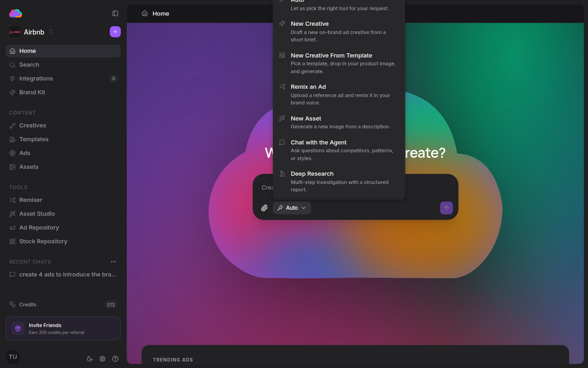Viewport: 588px width, 368px height.
Task: Select New Creative From Template option
Action: [x=339, y=63]
